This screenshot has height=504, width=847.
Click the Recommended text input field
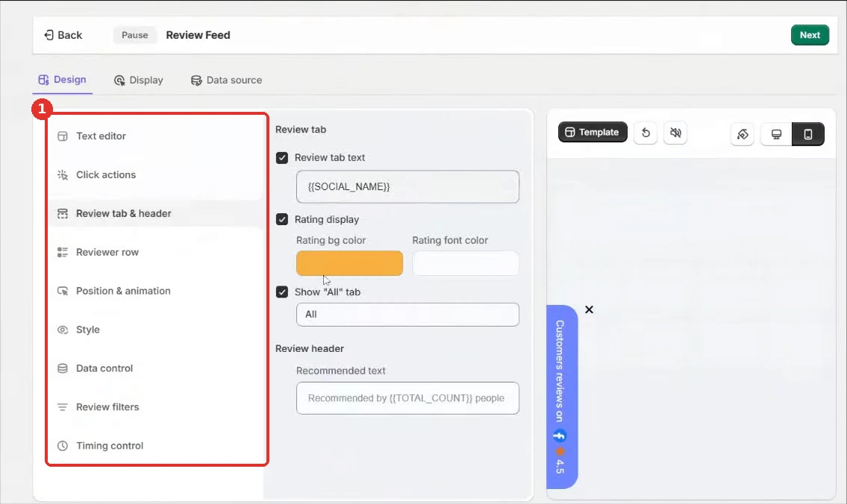click(408, 398)
